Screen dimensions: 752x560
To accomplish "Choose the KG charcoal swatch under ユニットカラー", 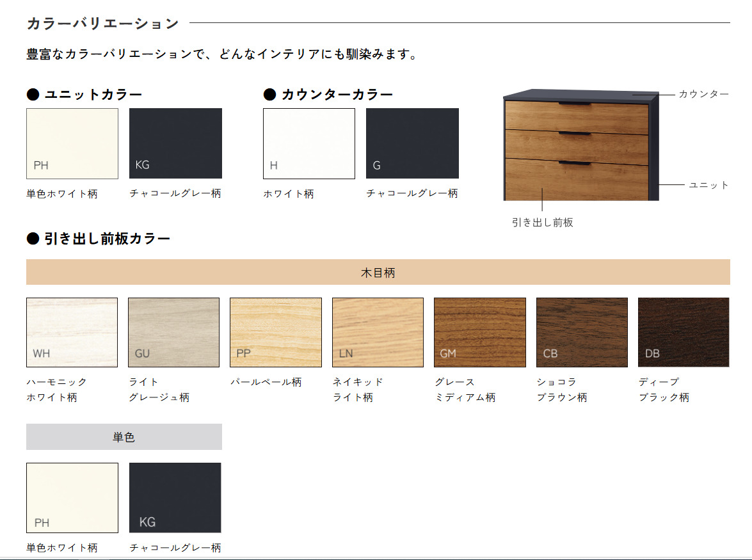I will click(175, 143).
